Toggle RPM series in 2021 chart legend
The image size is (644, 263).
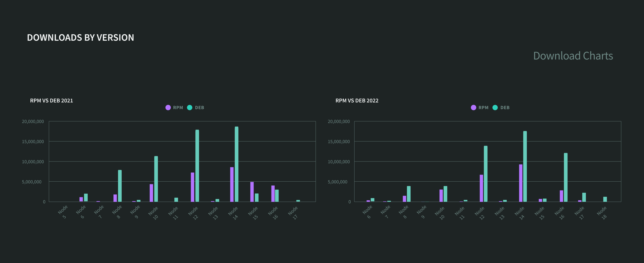178,108
